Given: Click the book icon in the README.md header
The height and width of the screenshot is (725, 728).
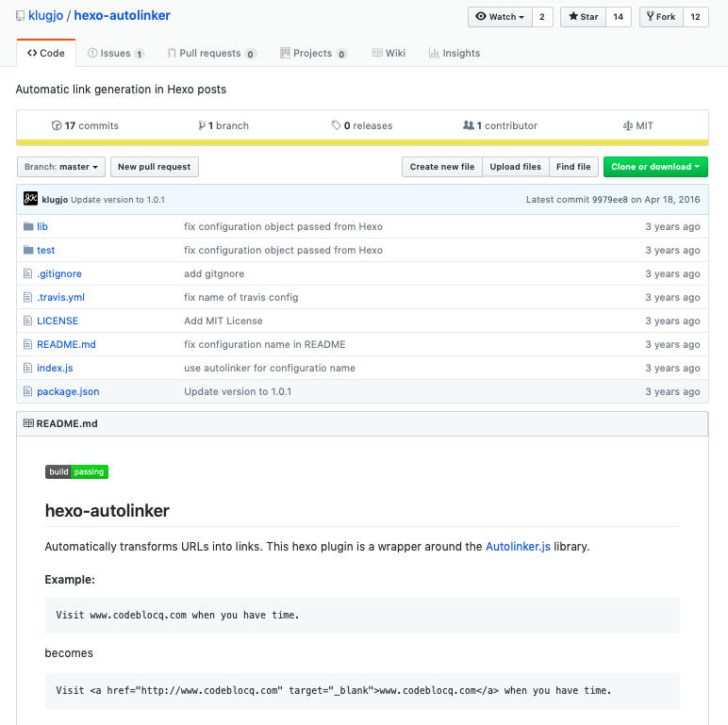Looking at the screenshot, I should pyautogui.click(x=28, y=423).
